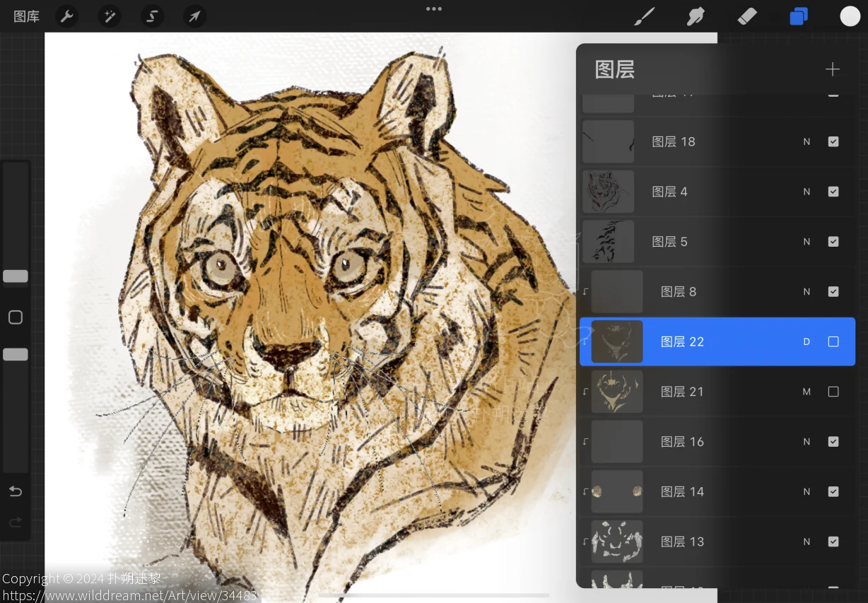Adjust the brush size slider handle
This screenshot has height=603, width=868.
[16, 276]
